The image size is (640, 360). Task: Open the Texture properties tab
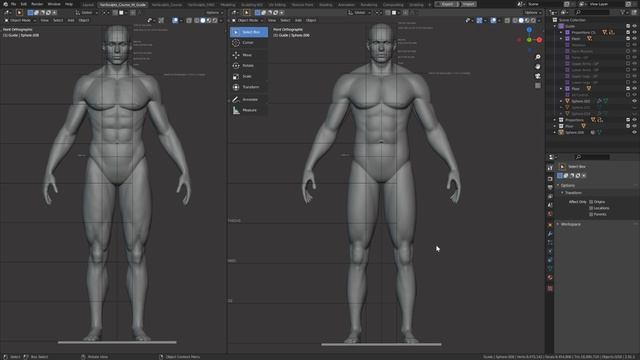coord(550,288)
